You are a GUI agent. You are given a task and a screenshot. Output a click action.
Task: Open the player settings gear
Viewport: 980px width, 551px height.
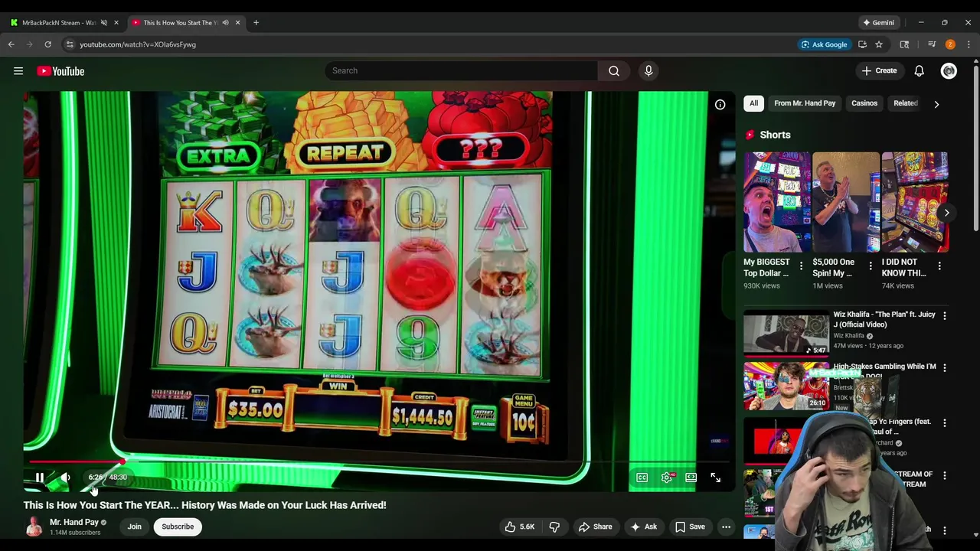click(667, 478)
